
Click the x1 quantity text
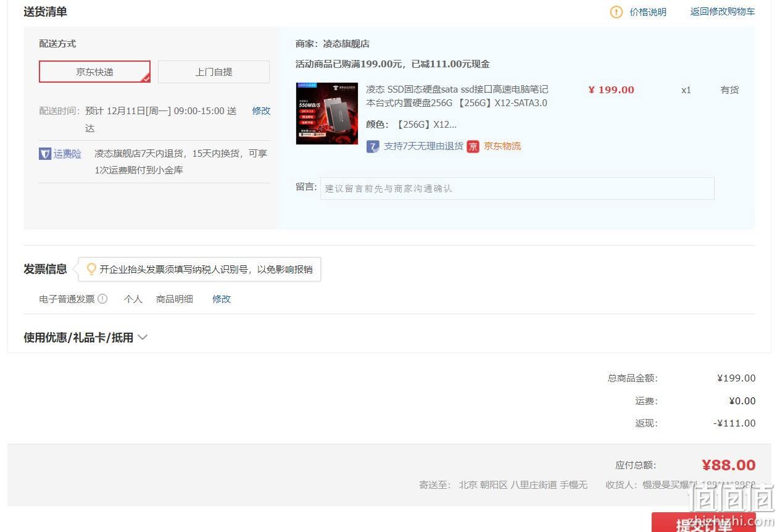686,90
